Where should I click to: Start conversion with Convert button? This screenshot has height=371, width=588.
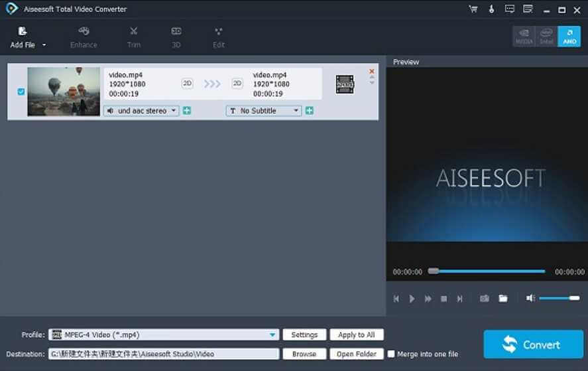(x=533, y=344)
